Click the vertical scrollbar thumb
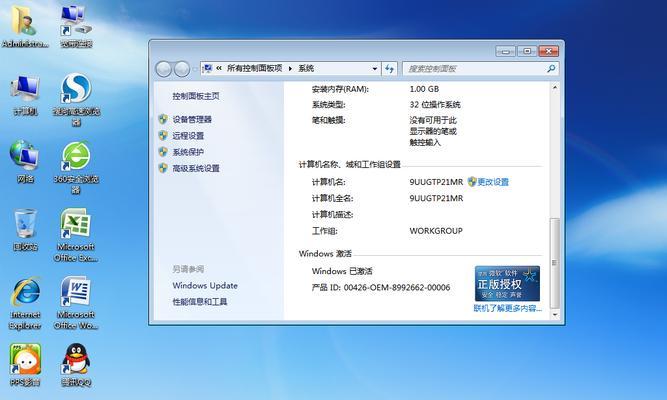 tap(554, 263)
